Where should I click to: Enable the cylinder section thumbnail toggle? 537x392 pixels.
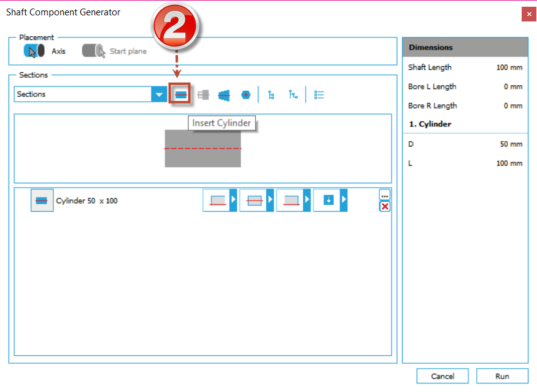41,200
